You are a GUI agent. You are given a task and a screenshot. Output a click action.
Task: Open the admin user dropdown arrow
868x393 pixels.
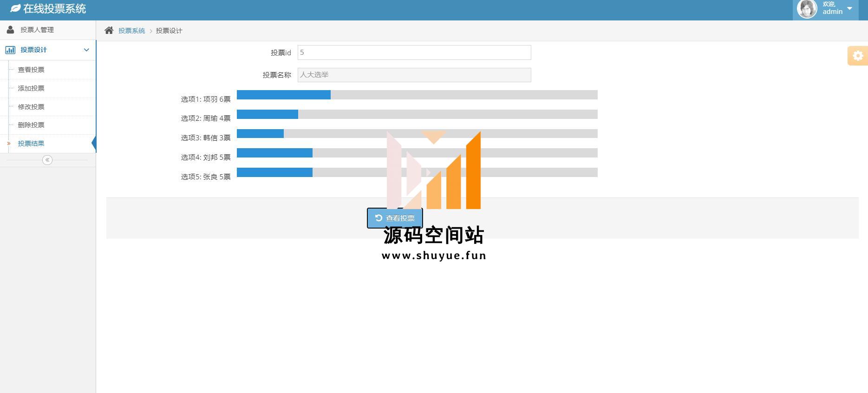tap(849, 8)
